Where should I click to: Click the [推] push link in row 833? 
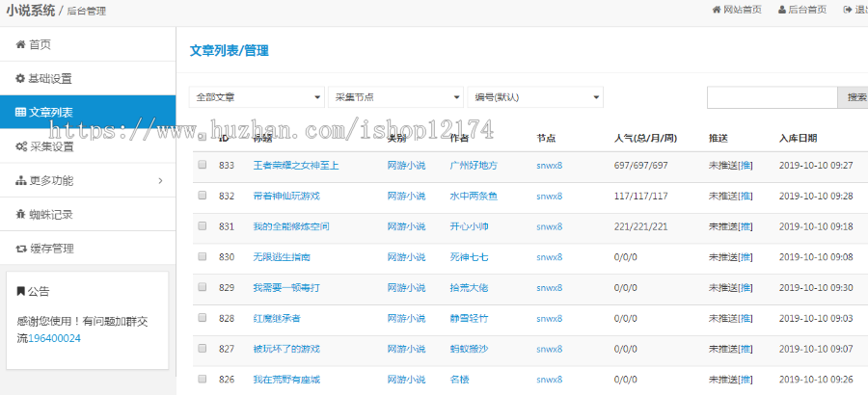tap(746, 165)
